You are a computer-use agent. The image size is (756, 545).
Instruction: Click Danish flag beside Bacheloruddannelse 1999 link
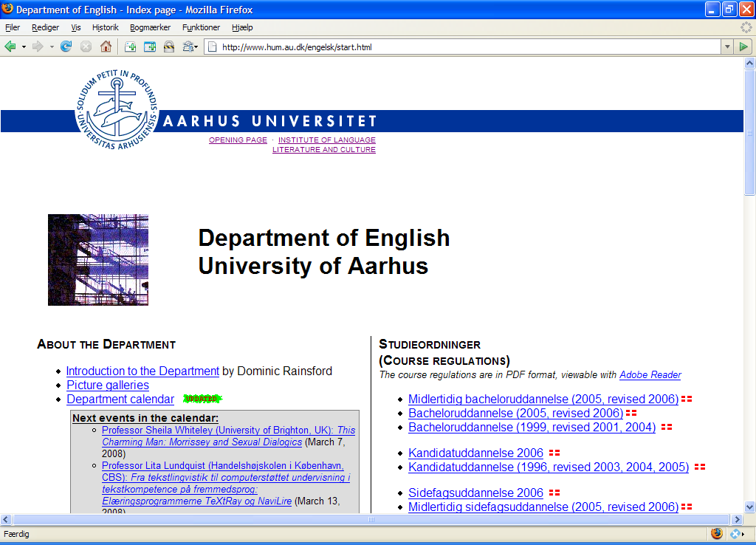click(x=667, y=427)
